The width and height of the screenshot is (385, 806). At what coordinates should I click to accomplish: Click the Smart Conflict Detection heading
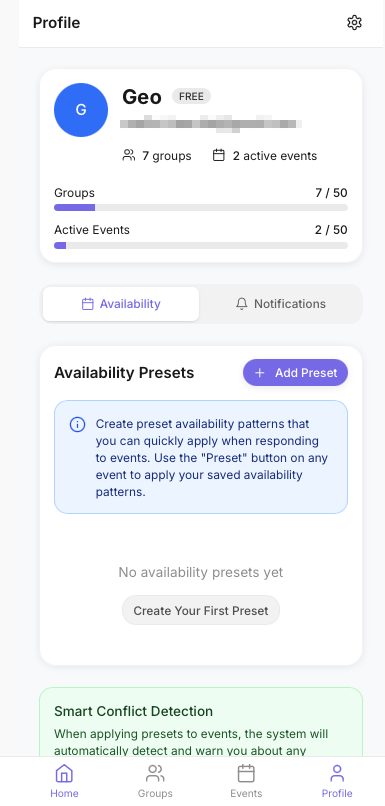(134, 711)
